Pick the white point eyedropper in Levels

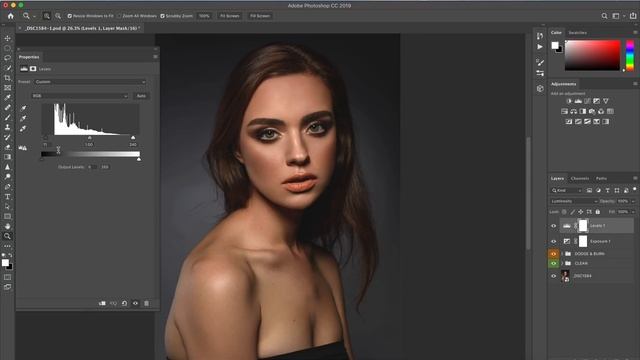pos(23,129)
